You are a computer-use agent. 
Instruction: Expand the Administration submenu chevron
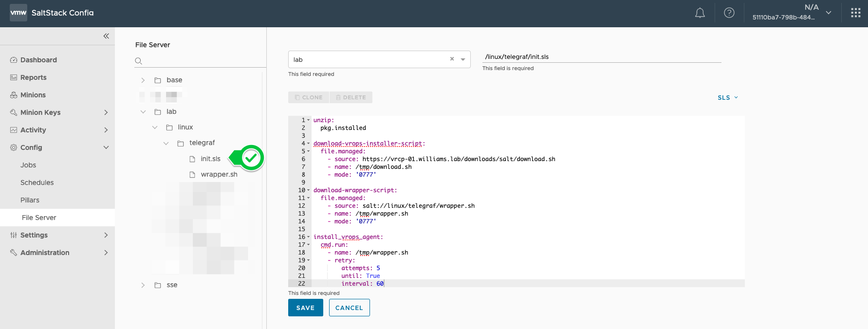click(106, 253)
